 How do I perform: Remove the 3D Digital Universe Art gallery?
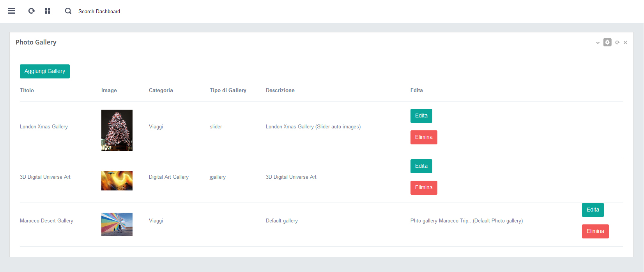tap(423, 188)
